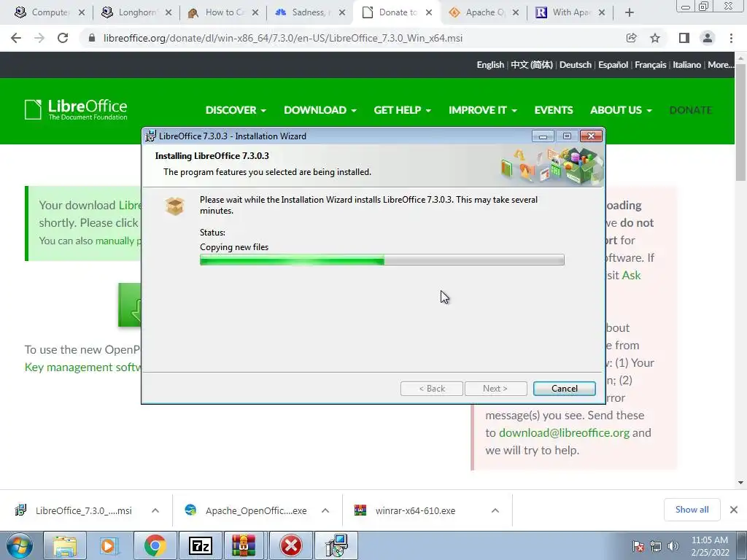The height and width of the screenshot is (560, 747).
Task: Click the download@libreoffice.org email link
Action: [x=564, y=433]
